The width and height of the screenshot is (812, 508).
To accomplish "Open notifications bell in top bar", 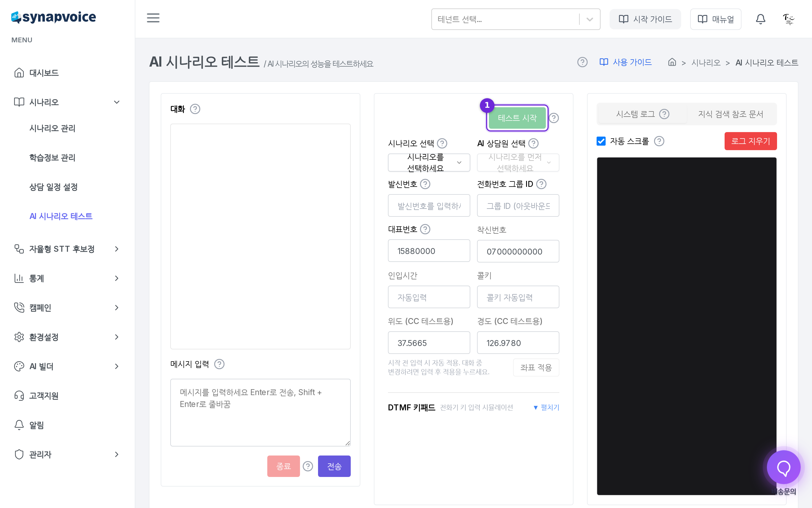I will [x=760, y=19].
